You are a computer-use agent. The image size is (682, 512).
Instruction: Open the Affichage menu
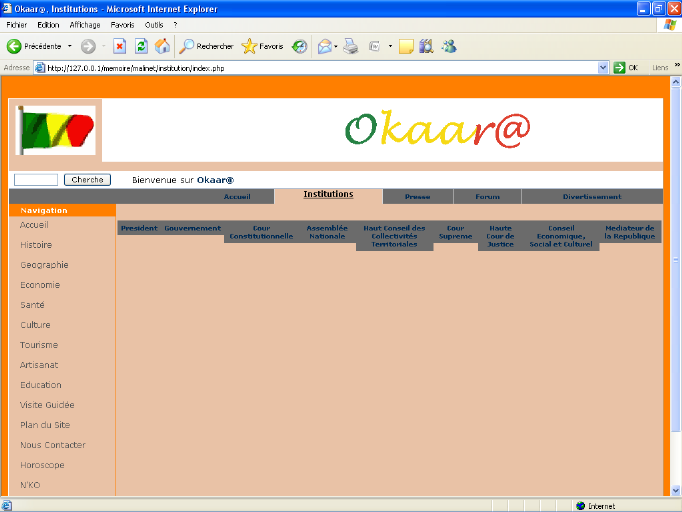click(83, 24)
